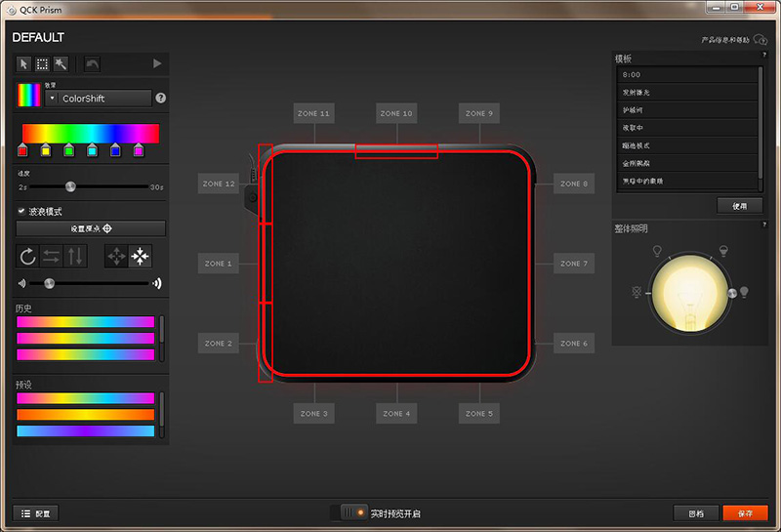Select the ZONE 10 label

pyautogui.click(x=396, y=113)
